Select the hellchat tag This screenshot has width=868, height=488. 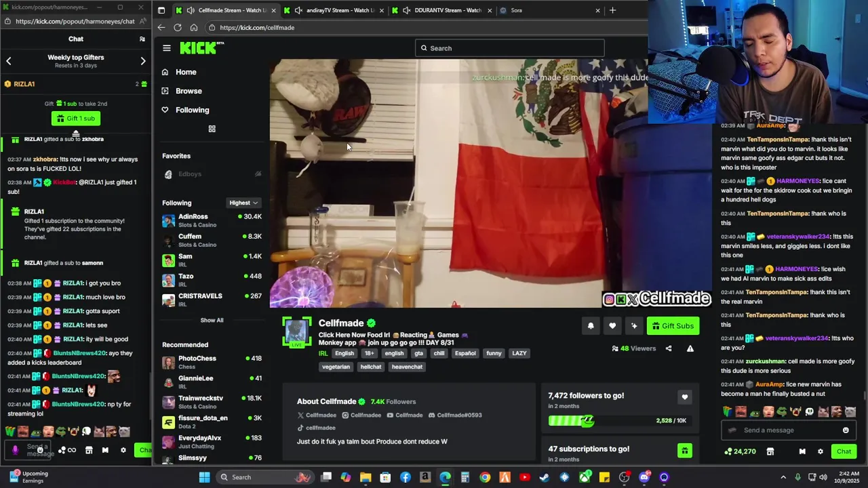371,367
